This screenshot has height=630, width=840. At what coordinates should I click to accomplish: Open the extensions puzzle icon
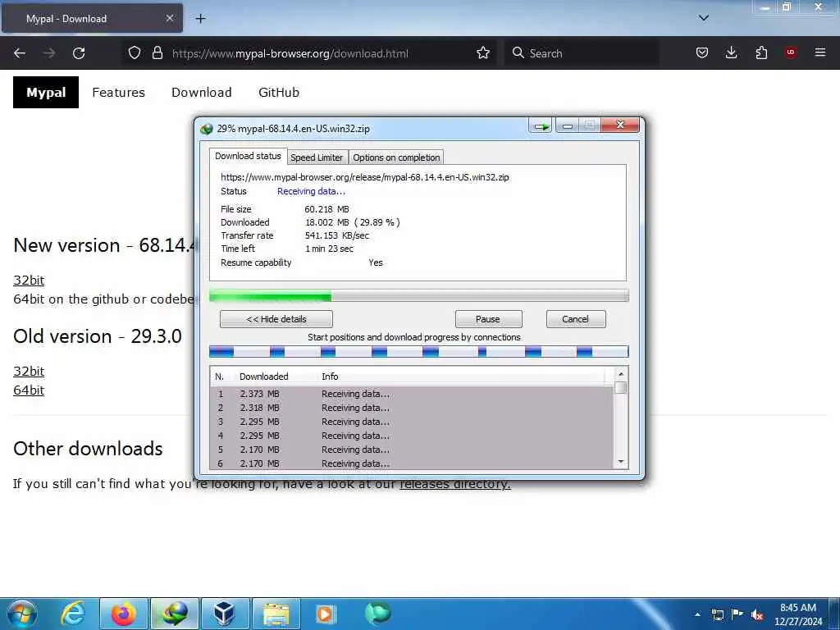click(x=761, y=52)
